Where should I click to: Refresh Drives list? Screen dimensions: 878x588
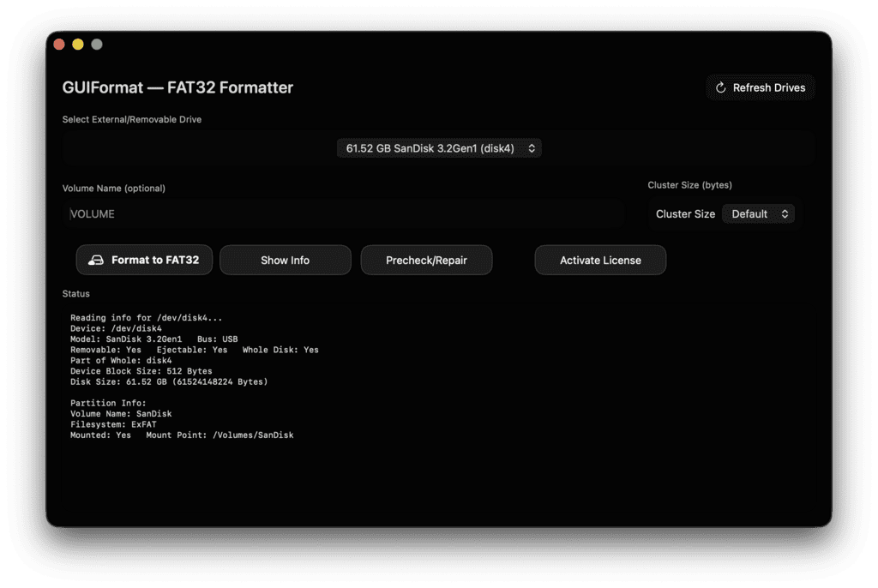tap(760, 87)
